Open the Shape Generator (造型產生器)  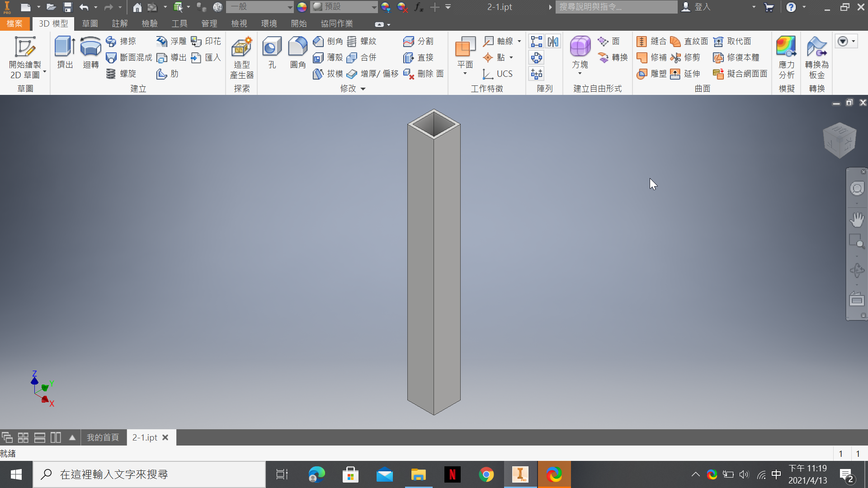(242, 57)
